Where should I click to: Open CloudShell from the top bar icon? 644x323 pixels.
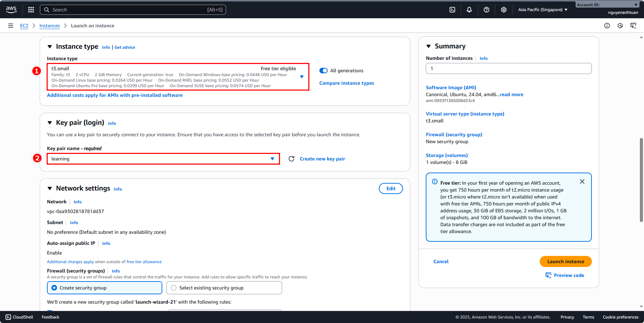[452, 10]
